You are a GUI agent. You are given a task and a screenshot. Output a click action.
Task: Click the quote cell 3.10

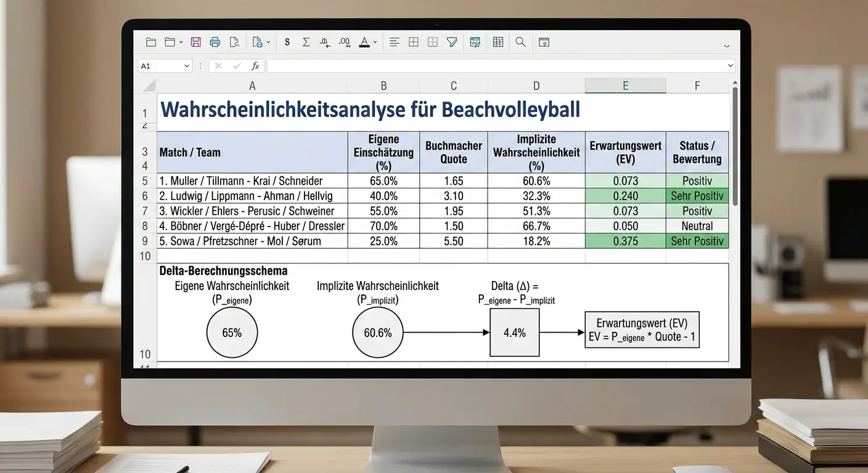tap(454, 196)
